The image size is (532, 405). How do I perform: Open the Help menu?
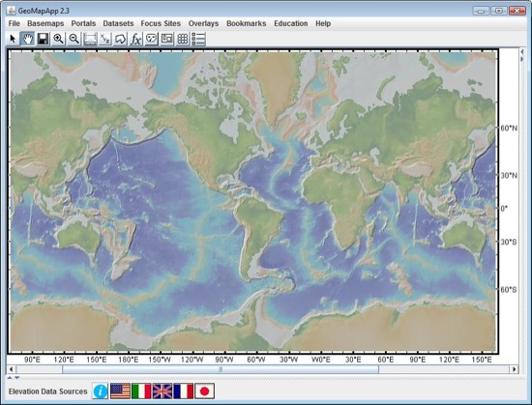(x=323, y=23)
